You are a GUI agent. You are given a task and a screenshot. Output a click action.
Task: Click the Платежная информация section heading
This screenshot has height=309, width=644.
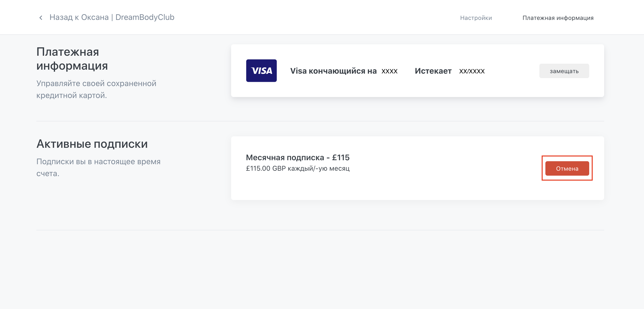click(72, 59)
